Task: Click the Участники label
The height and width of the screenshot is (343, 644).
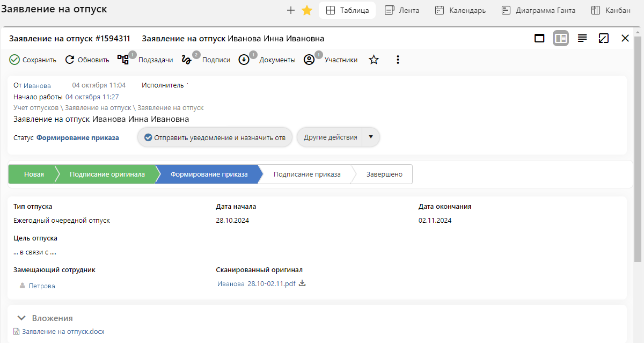Action: (341, 60)
